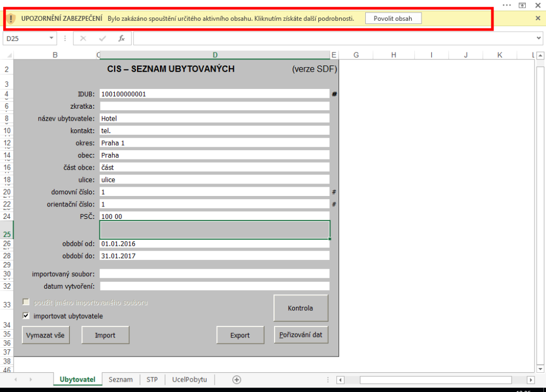Close the yellow security warning bar
This screenshot has width=546, height=392.
[538, 18]
